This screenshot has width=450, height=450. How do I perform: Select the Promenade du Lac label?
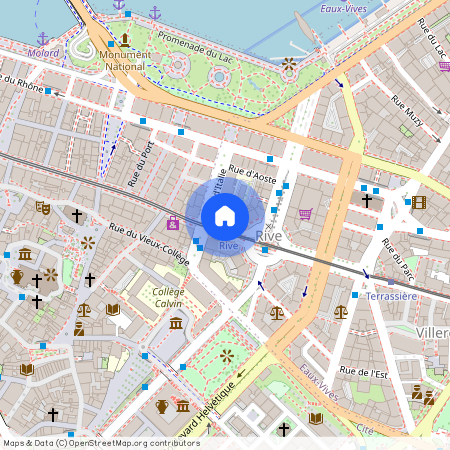(195, 47)
